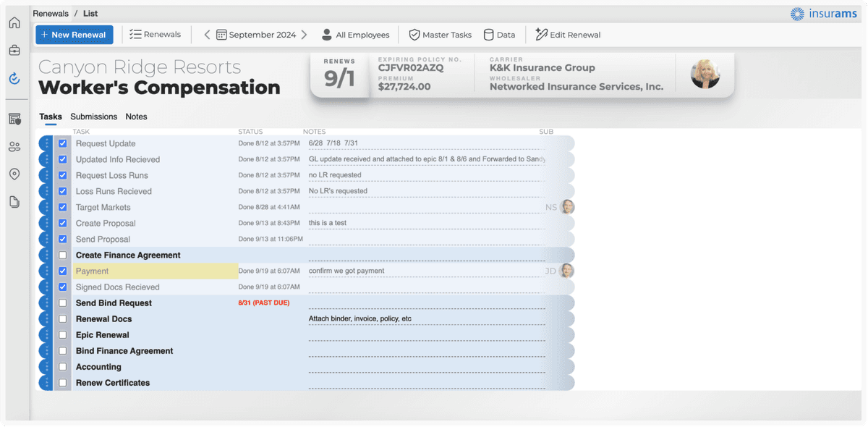Click drag handle for Renew Certificates row
The height and width of the screenshot is (427, 868).
point(46,382)
